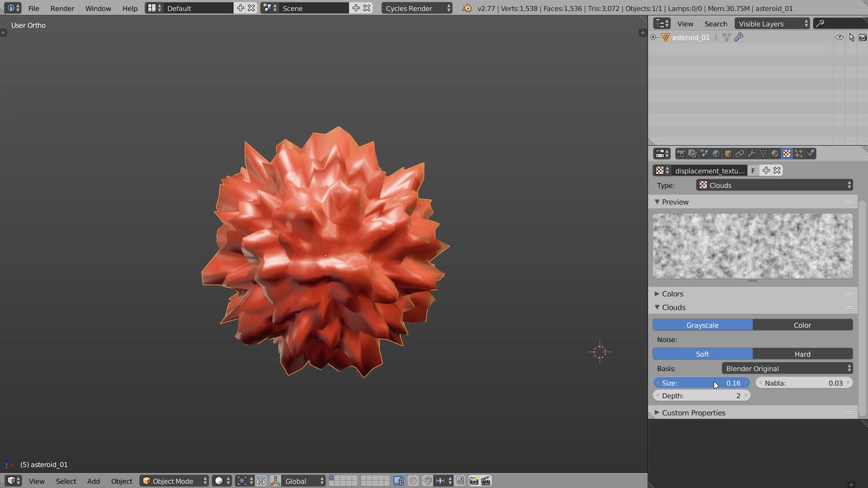Open the Render menu

pos(62,8)
